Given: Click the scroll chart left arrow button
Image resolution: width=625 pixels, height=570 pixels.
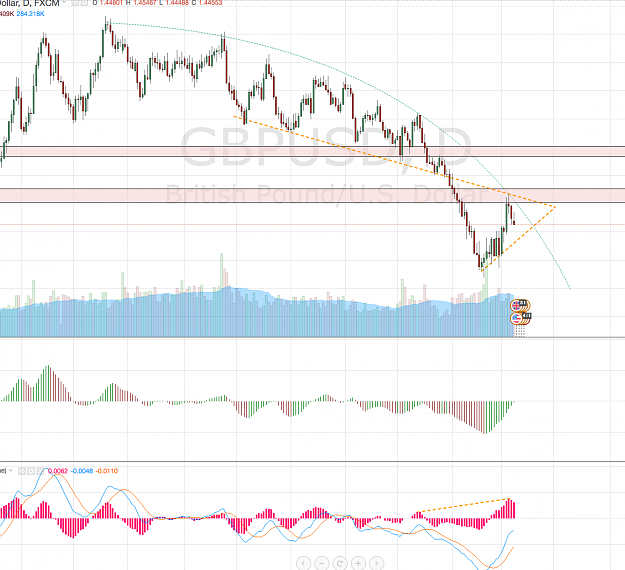Looking at the screenshot, I should coord(303,563).
